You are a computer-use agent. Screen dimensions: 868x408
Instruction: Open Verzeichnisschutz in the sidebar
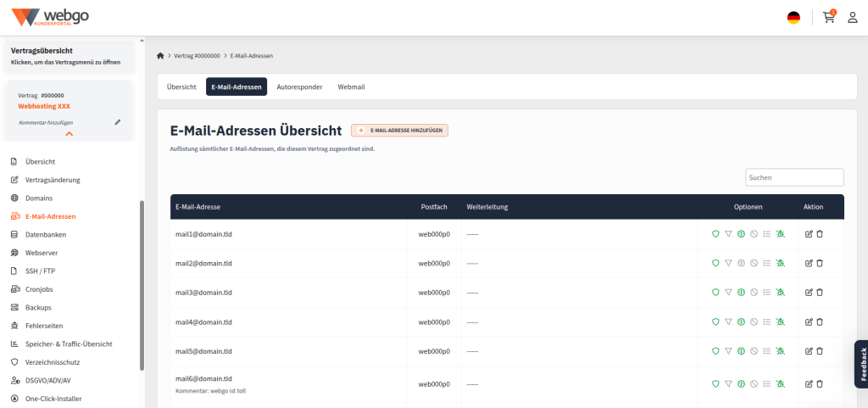click(53, 362)
